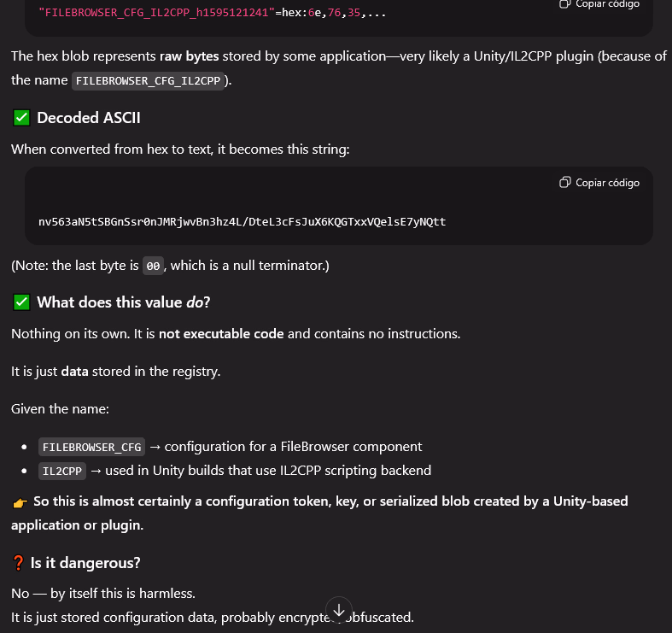
Task: Click the copy icon in the decoded string code block
Action: pyautogui.click(x=565, y=183)
